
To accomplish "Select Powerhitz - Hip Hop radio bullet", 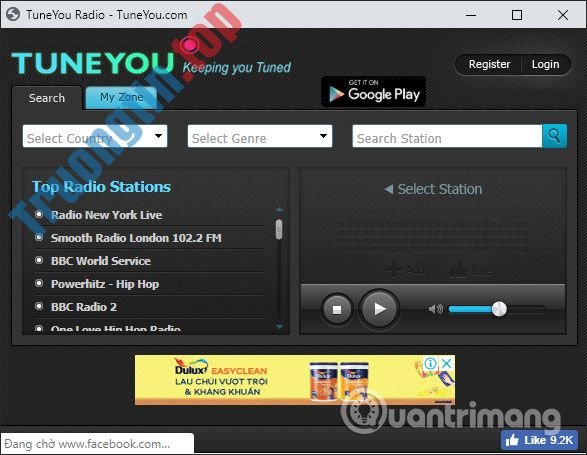I will (x=39, y=283).
